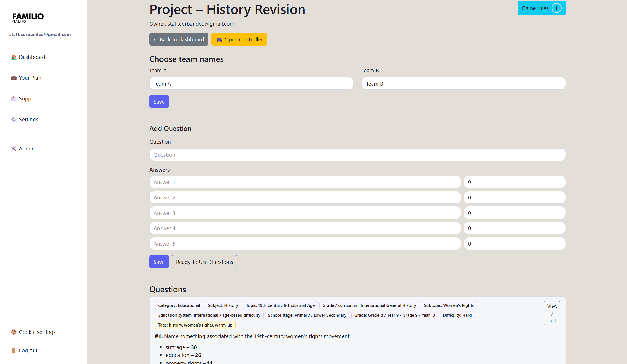
Task: Click the points field for Answer 1
Action: (515, 182)
